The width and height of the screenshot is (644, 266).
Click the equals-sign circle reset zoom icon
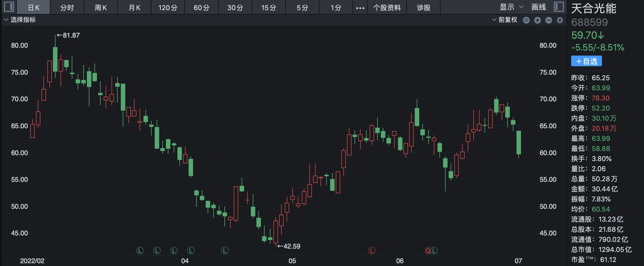pyautogui.click(x=526, y=20)
